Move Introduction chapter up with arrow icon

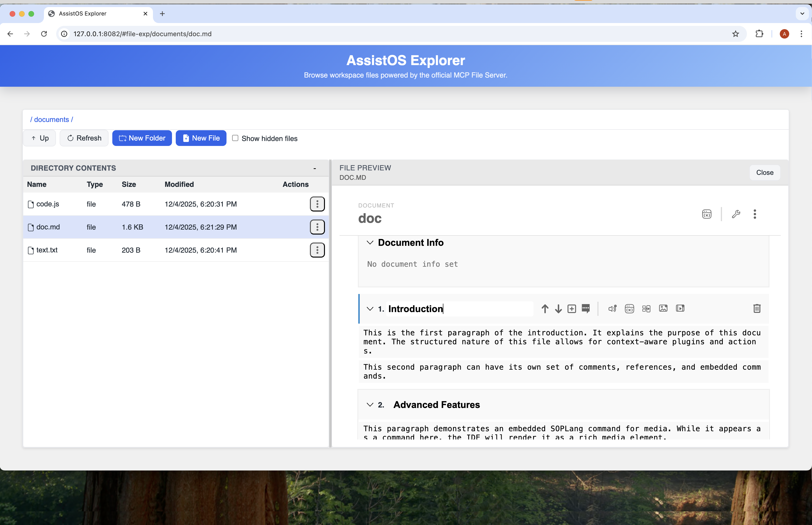click(545, 309)
